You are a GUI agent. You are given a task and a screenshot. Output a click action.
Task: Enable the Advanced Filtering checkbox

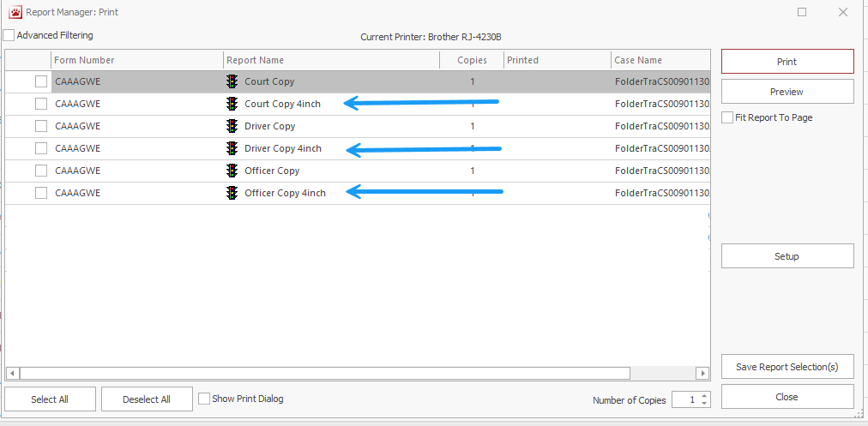click(x=9, y=36)
